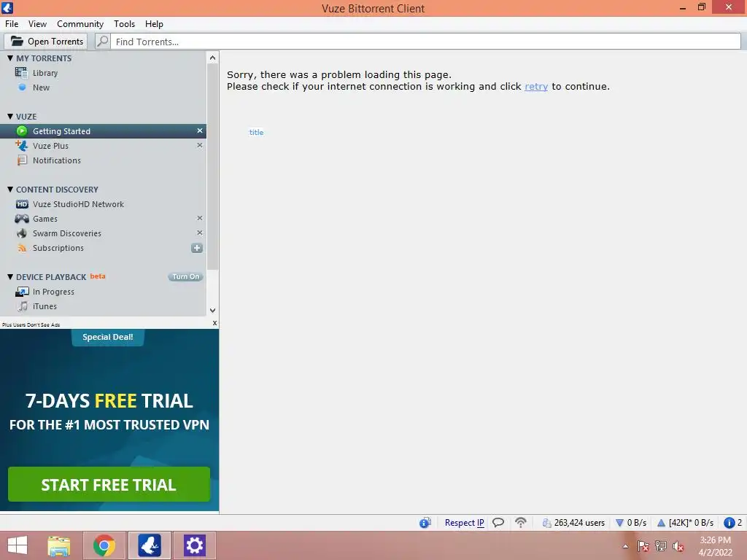The height and width of the screenshot is (560, 747).
Task: Focus the Find Torrents search field
Action: [x=426, y=42]
